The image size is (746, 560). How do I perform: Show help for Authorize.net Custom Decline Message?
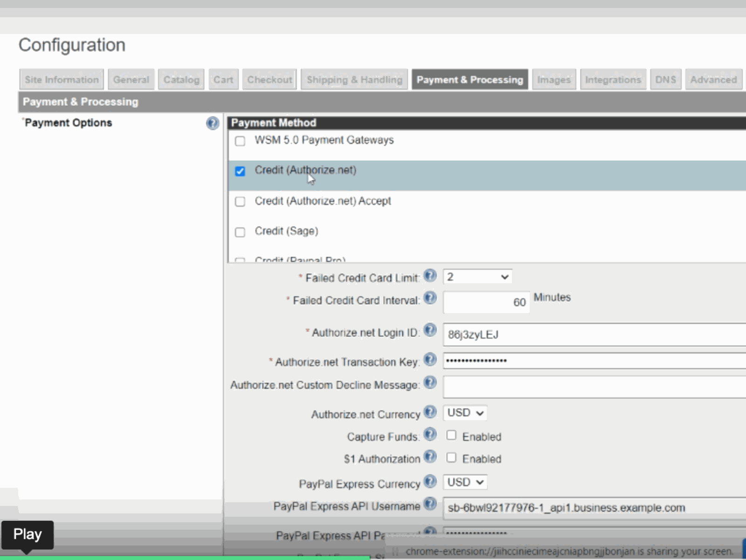click(430, 382)
